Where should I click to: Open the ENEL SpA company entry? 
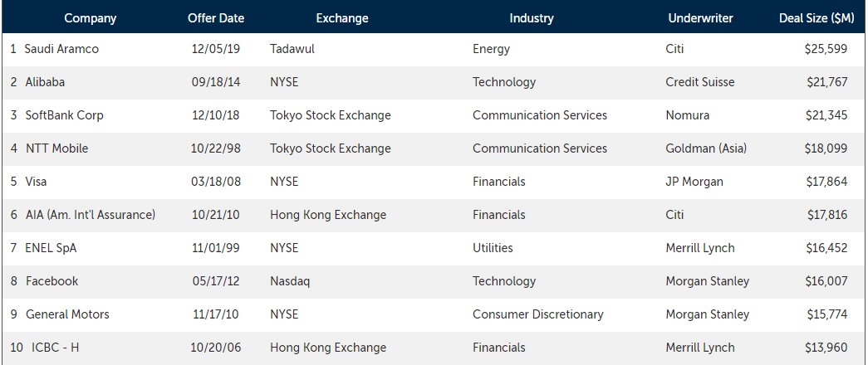coord(51,248)
